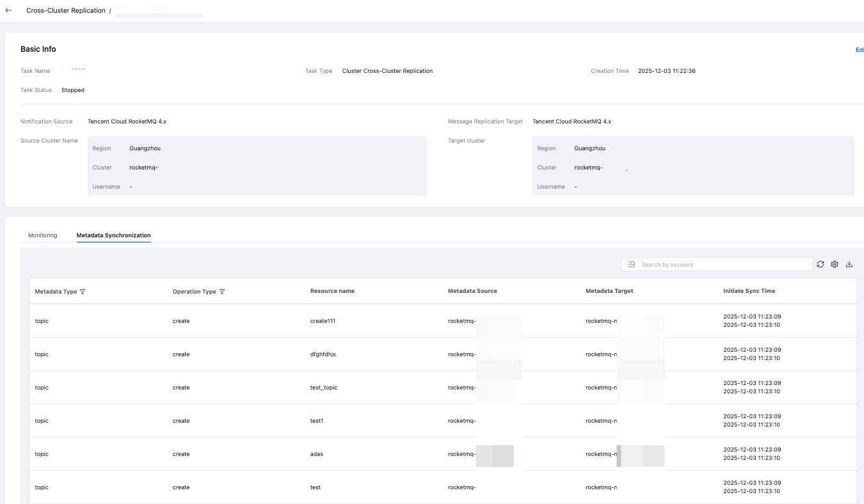Screen dimensions: 864x504
Task: Click the target cluster rocketmq name
Action: [589, 168]
